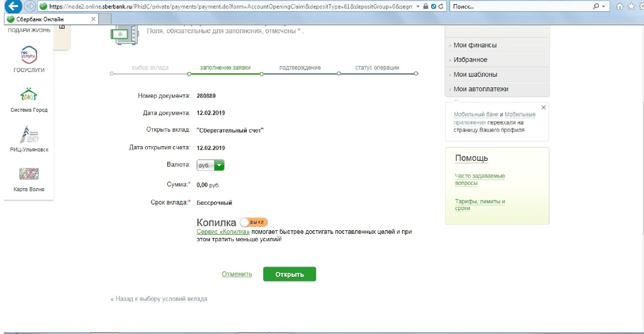The image size is (644, 334).
Task: Click the search magnifier icon
Action: point(596,6)
